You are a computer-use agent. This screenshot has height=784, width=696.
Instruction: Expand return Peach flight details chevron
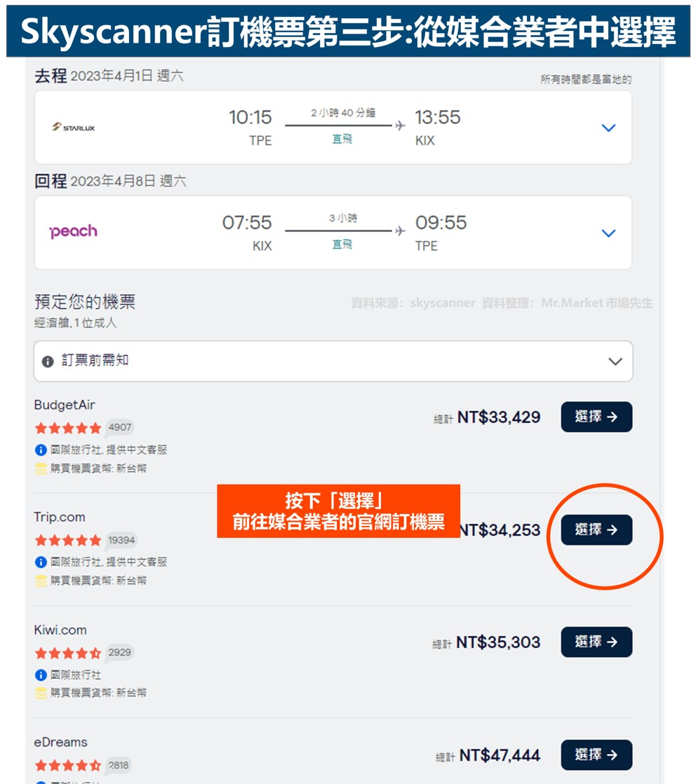(x=608, y=233)
